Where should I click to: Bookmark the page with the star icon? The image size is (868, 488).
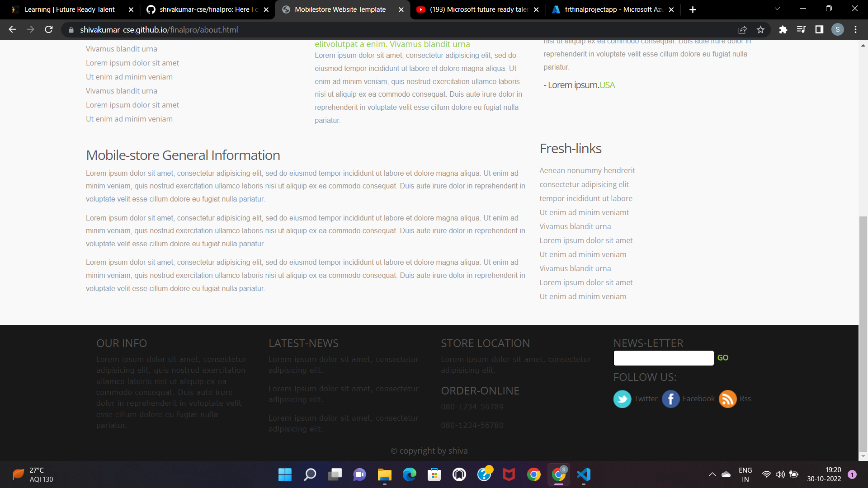760,29
